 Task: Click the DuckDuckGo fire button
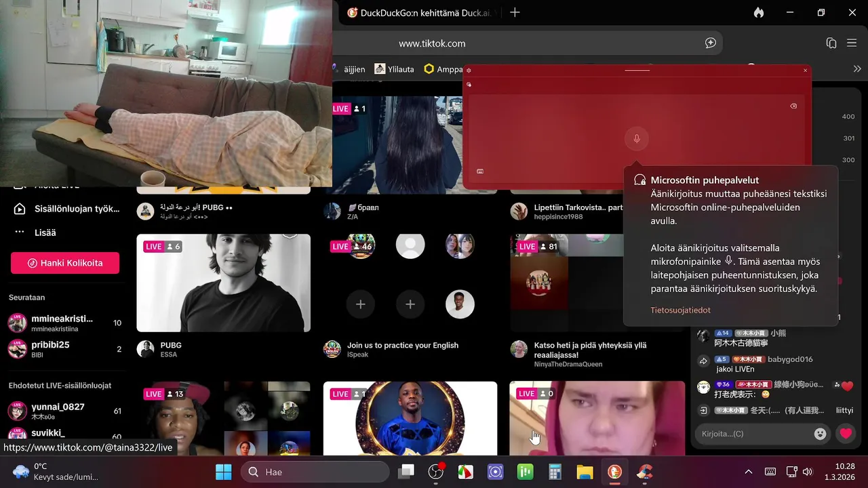click(x=758, y=12)
